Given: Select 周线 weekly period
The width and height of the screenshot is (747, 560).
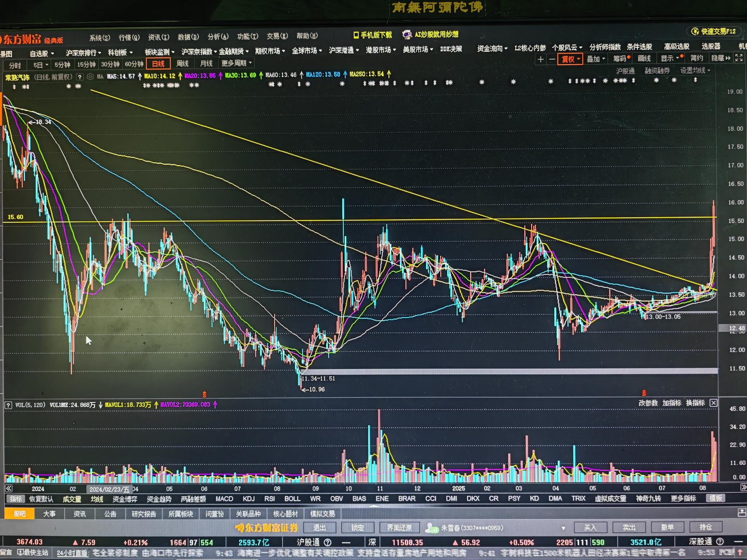Looking at the screenshot, I should (x=182, y=63).
